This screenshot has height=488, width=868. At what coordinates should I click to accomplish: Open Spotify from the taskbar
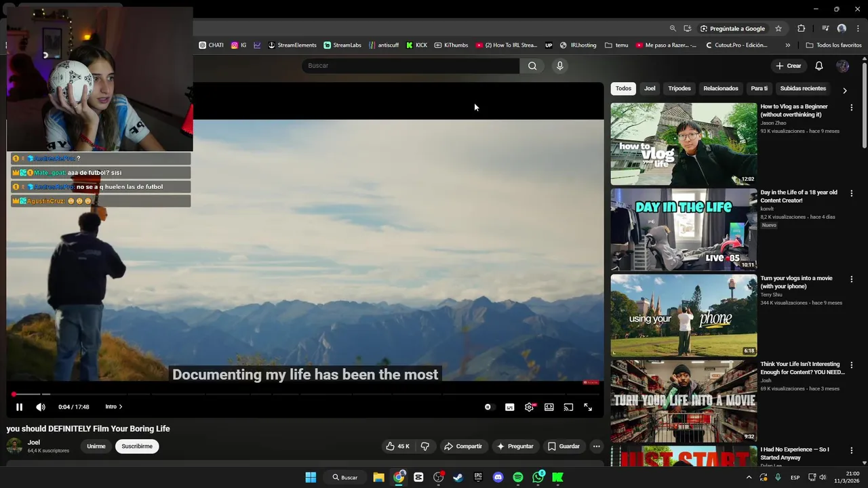[x=518, y=477]
